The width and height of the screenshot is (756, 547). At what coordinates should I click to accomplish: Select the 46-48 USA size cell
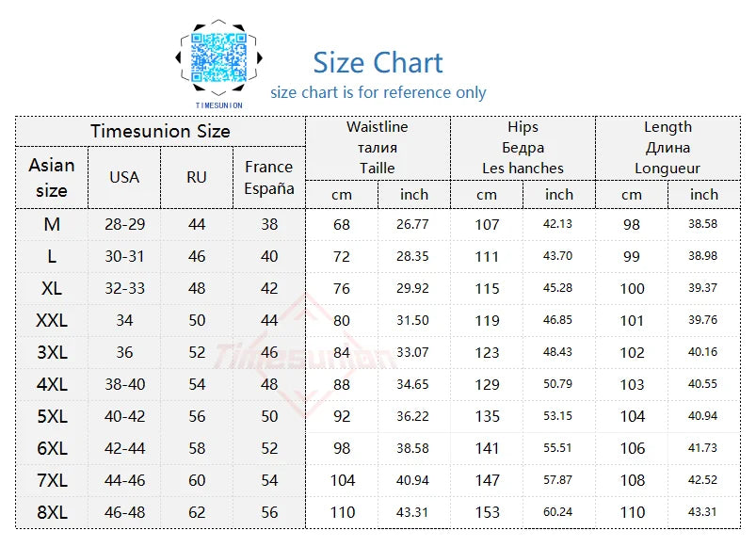pos(124,512)
